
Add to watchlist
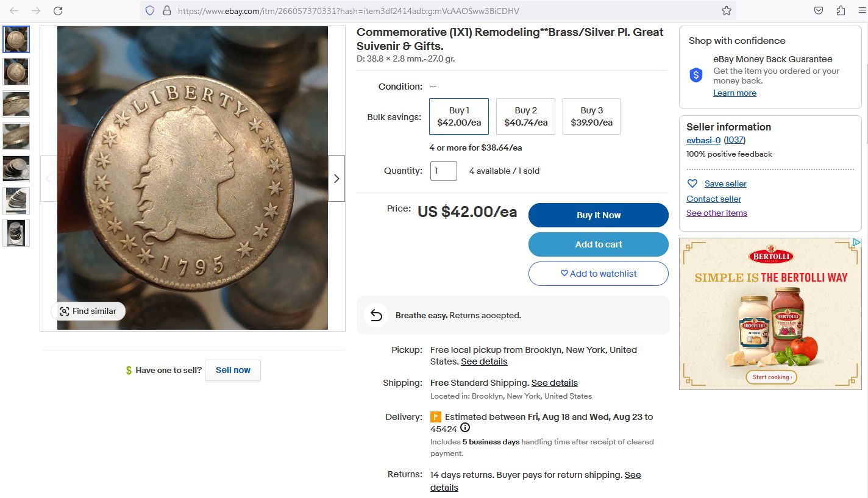[598, 274]
